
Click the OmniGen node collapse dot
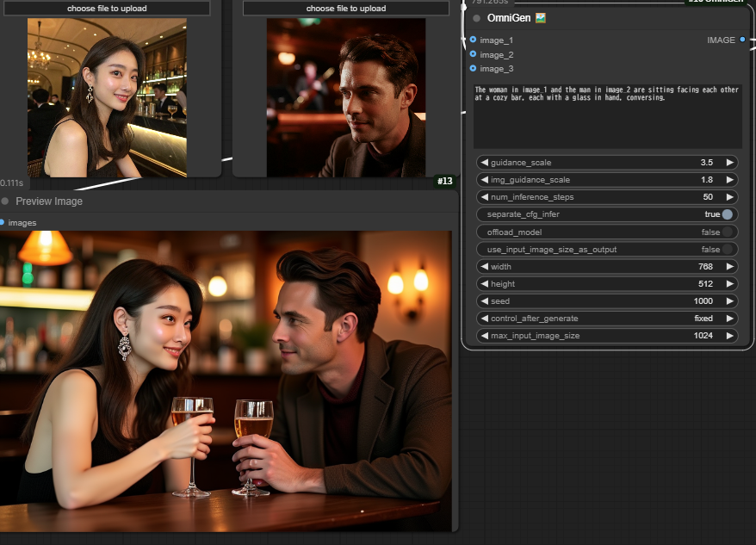pyautogui.click(x=476, y=18)
